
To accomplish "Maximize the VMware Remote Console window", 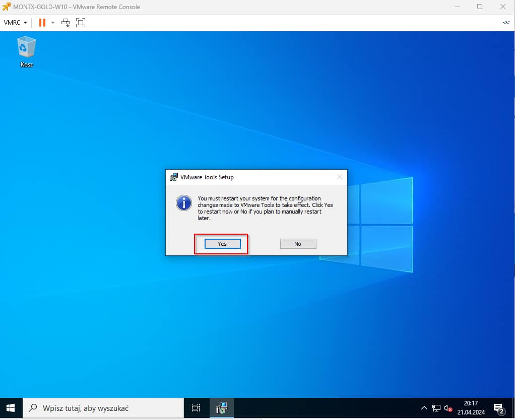I will point(479,7).
